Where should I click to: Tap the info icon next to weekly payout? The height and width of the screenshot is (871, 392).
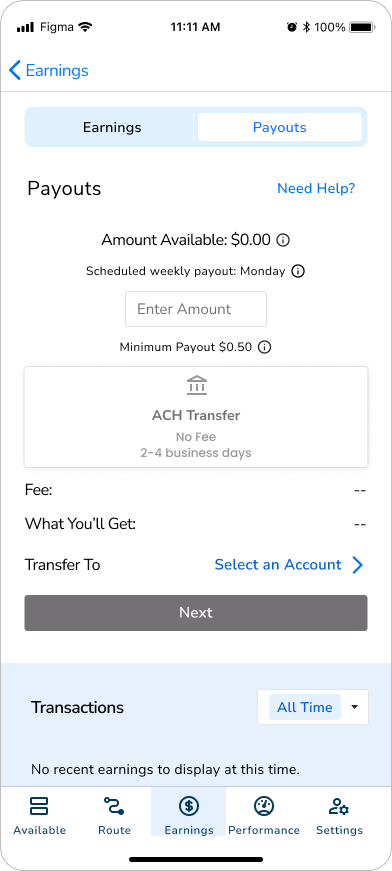click(x=298, y=272)
